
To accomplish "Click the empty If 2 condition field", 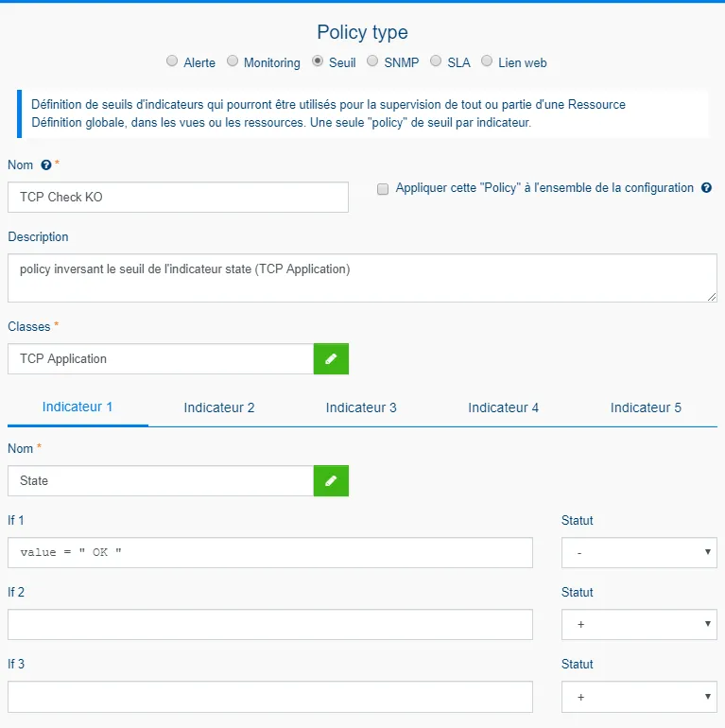I will coord(270,624).
